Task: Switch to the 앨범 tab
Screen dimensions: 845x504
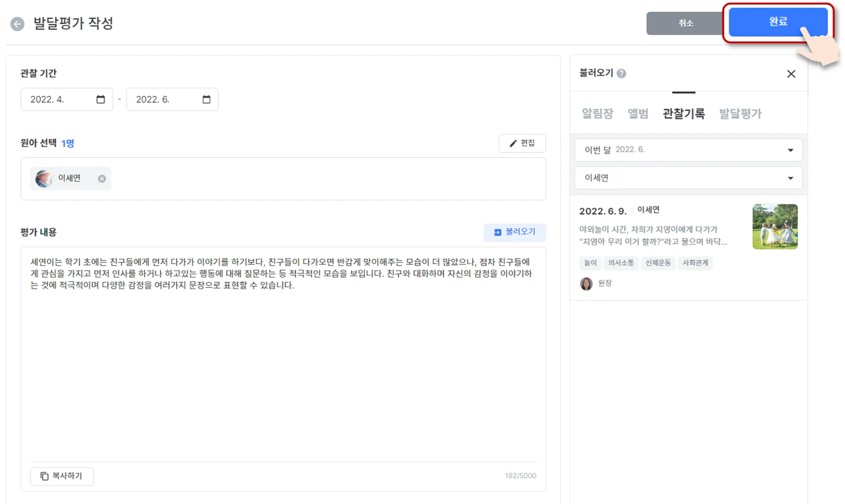Action: [x=638, y=113]
